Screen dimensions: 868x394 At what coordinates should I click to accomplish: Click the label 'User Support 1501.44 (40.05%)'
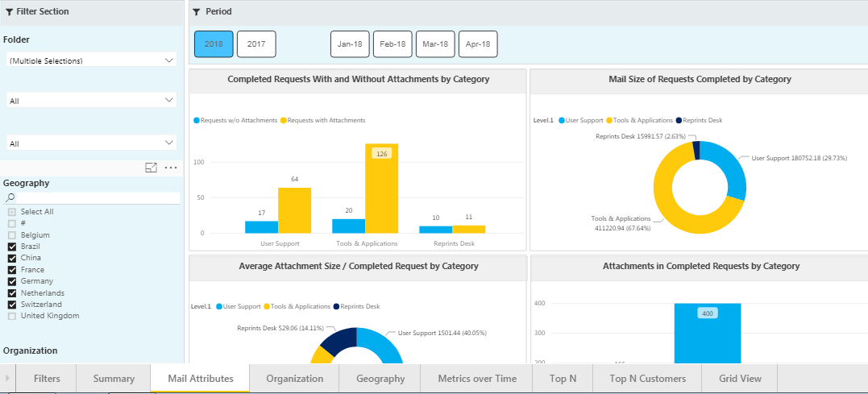click(442, 333)
